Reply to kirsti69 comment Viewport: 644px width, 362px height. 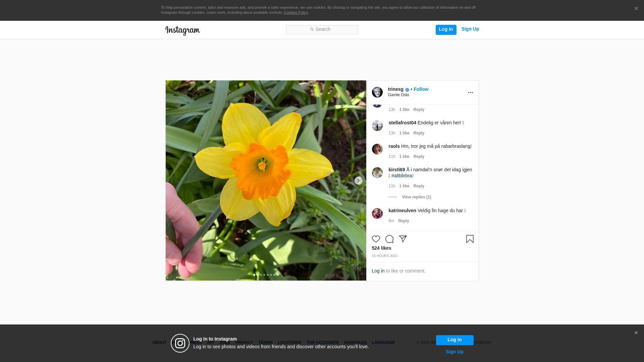[419, 186]
